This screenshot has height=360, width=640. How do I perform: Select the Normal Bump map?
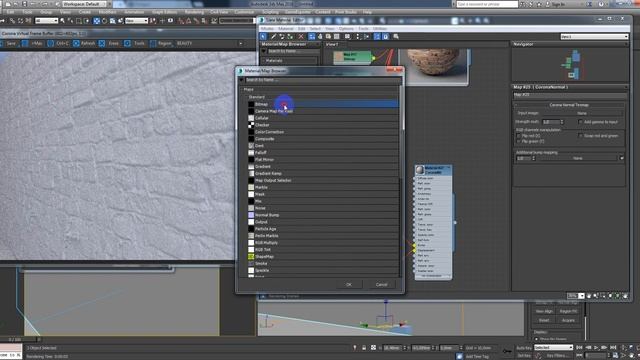(x=322, y=215)
